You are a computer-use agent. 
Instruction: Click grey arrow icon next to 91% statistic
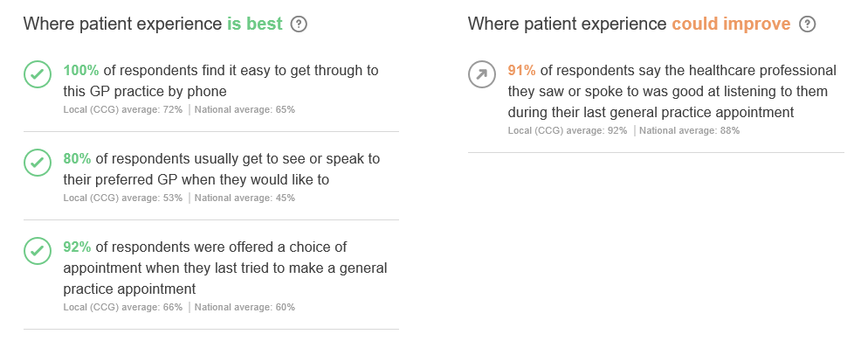click(482, 74)
